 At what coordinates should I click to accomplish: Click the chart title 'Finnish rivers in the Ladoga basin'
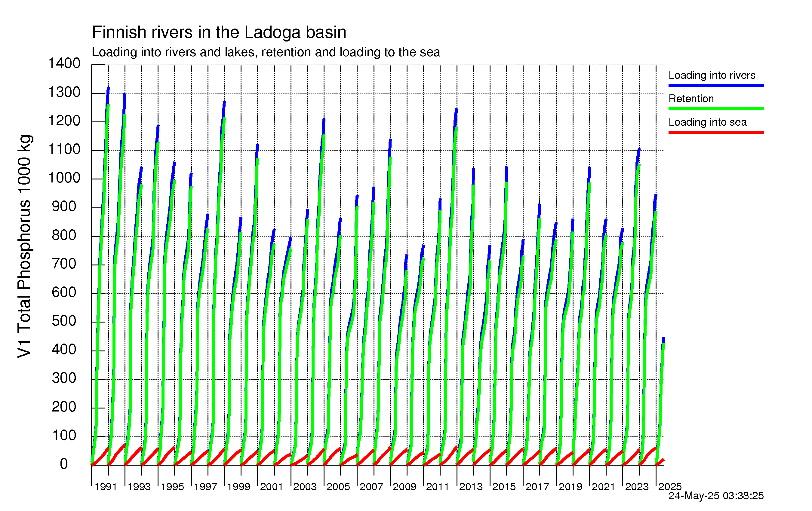pyautogui.click(x=219, y=33)
